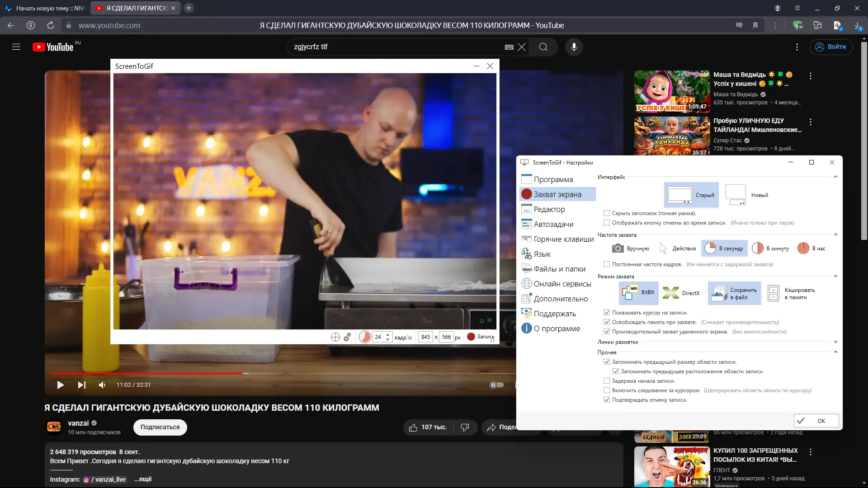Choose the 'В минуту' capture frequency
Image resolution: width=868 pixels, height=488 pixels.
770,249
